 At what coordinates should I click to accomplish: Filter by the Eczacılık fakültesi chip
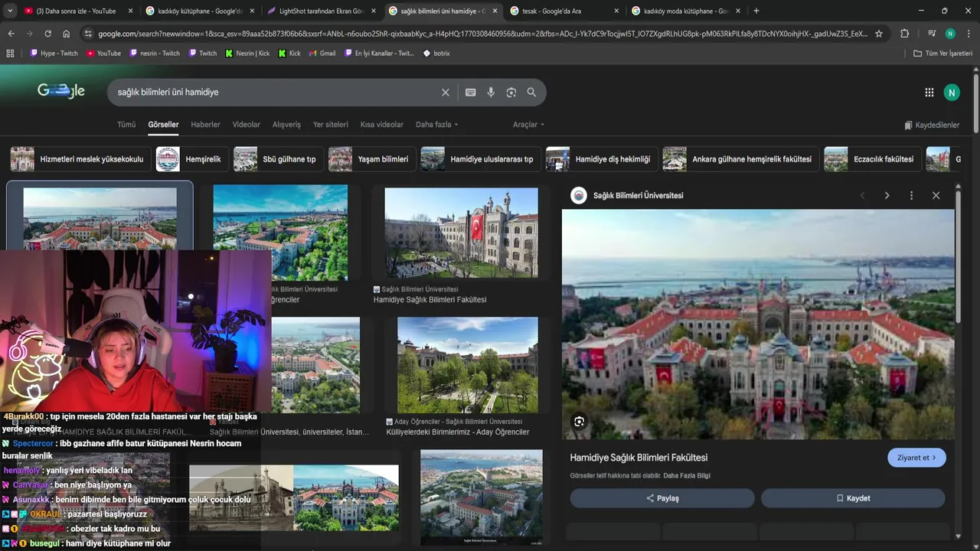pyautogui.click(x=871, y=159)
